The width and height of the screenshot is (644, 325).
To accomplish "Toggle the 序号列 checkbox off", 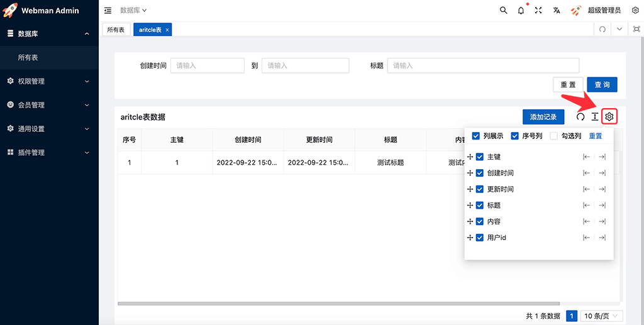I will point(515,136).
